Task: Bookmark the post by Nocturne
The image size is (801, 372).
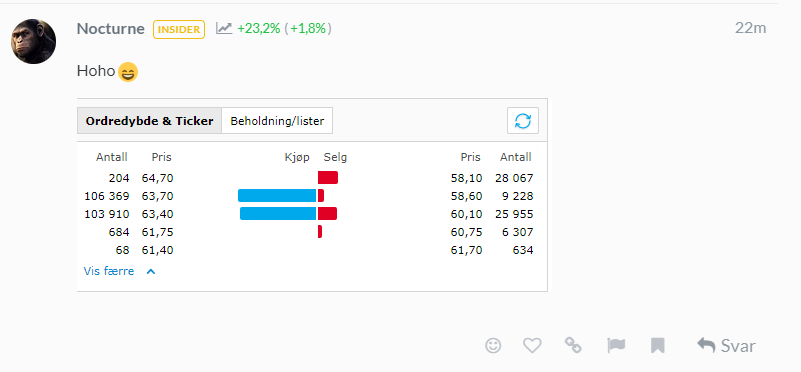Action: pos(657,346)
